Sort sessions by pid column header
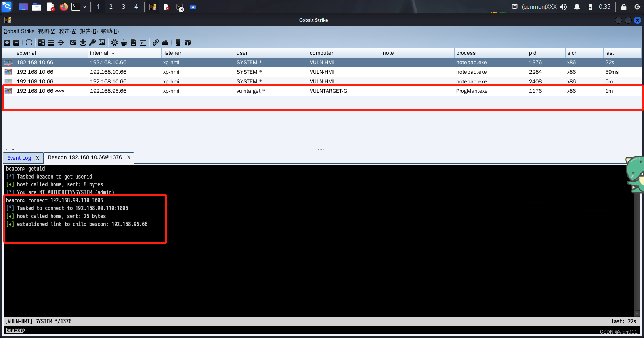Image resolution: width=644 pixels, height=338 pixels. pos(546,53)
